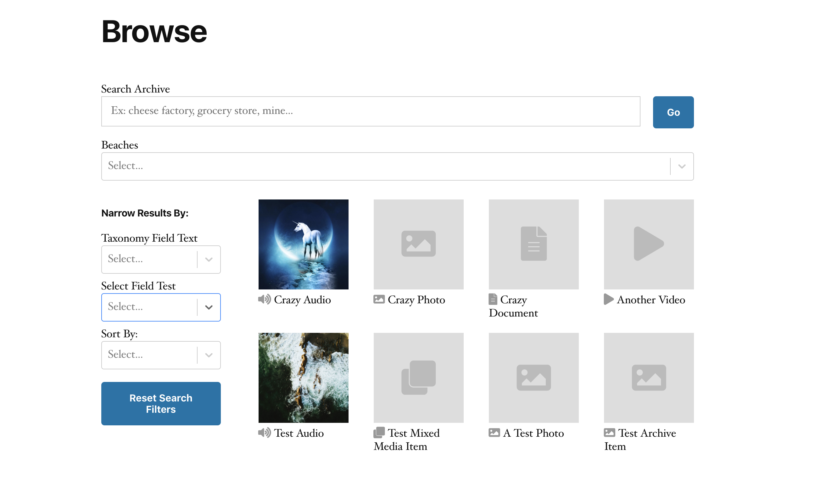Screen dimensions: 816x504
Task: Expand the Beaches dropdown chevron
Action: pos(682,166)
